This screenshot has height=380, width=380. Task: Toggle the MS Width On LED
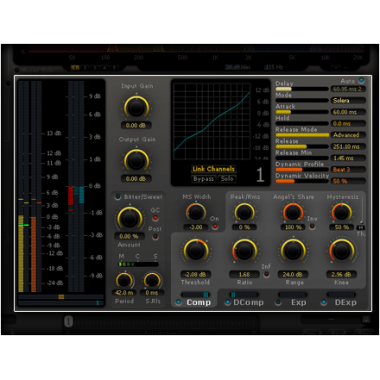point(215,227)
